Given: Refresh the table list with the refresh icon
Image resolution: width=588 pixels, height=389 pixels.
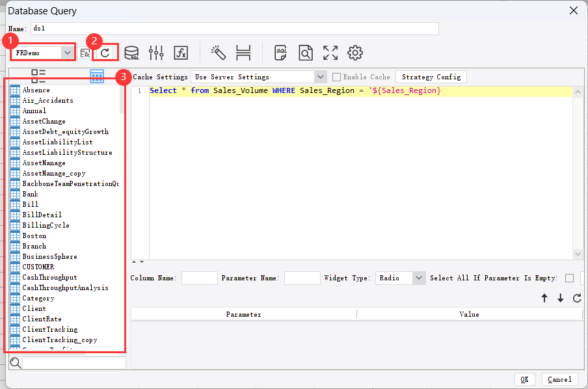Looking at the screenshot, I should coord(105,53).
